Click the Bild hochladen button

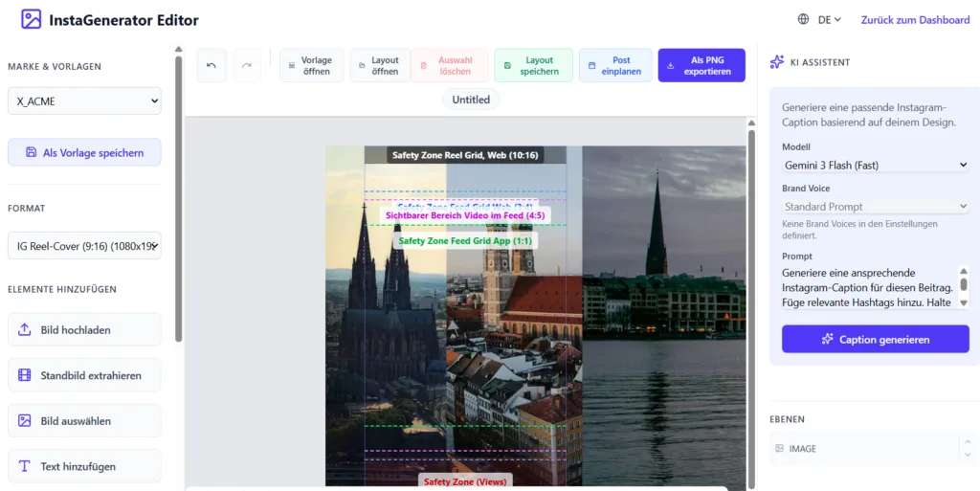tap(84, 329)
